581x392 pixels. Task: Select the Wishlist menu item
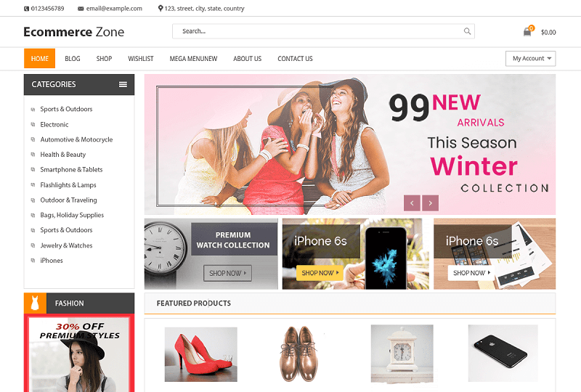click(x=140, y=59)
